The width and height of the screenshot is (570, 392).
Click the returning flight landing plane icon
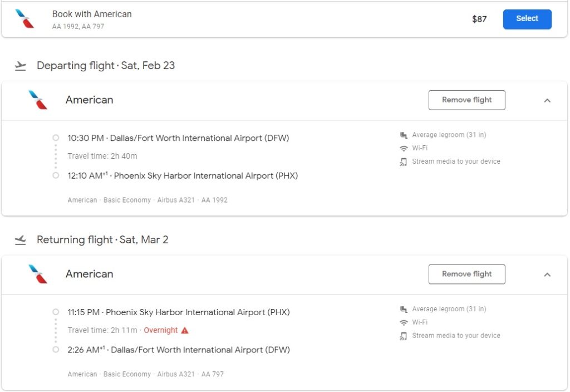click(21, 241)
